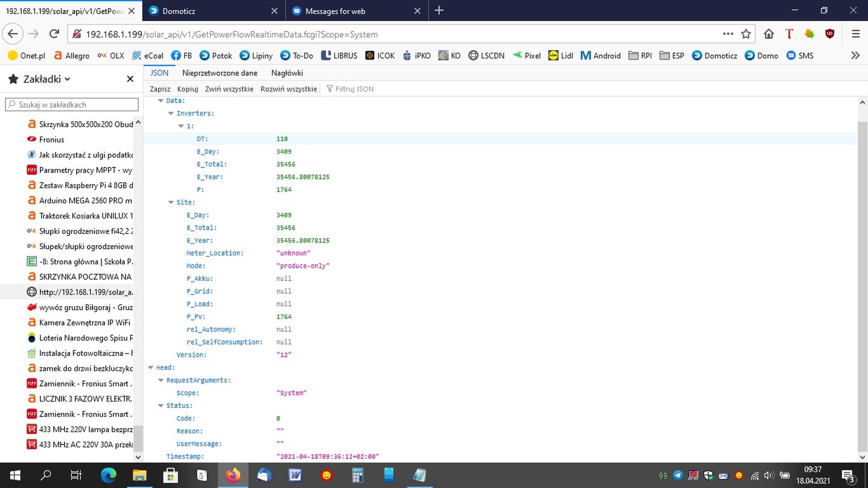868x488 pixels.
Task: Open the iPKO bookmark
Action: 417,56
